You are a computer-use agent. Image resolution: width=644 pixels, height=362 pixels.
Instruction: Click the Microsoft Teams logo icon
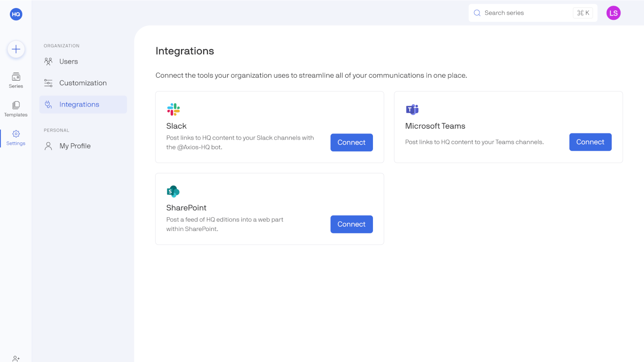coord(412,109)
